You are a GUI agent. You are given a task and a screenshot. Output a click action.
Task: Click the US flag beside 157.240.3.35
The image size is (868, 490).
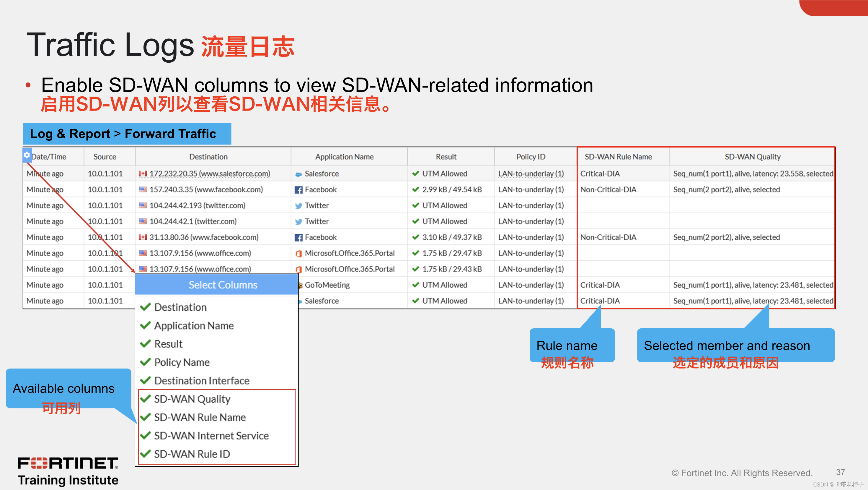click(143, 189)
